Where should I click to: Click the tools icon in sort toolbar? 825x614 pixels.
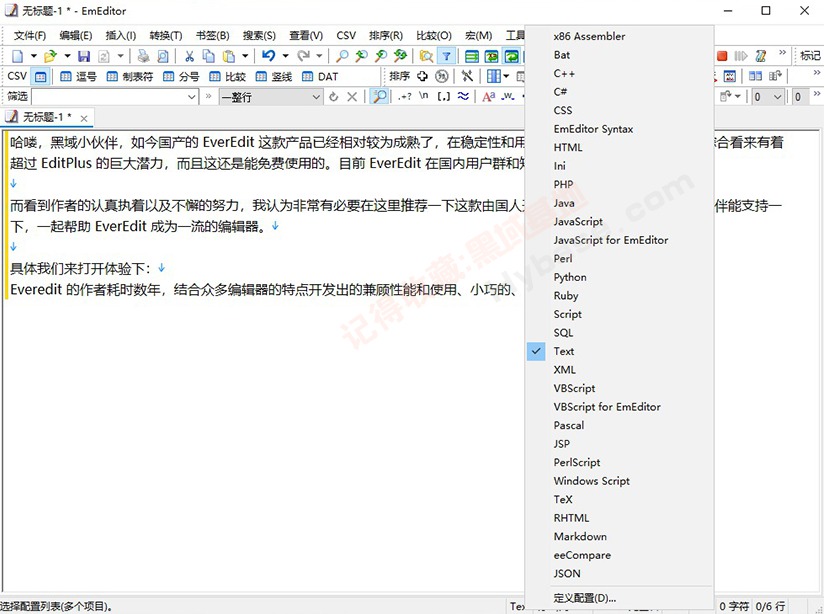(467, 77)
